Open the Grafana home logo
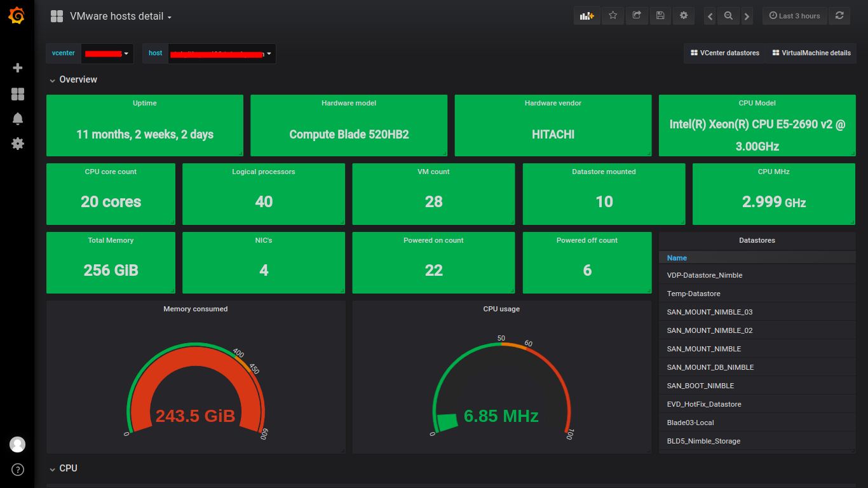 [x=17, y=17]
